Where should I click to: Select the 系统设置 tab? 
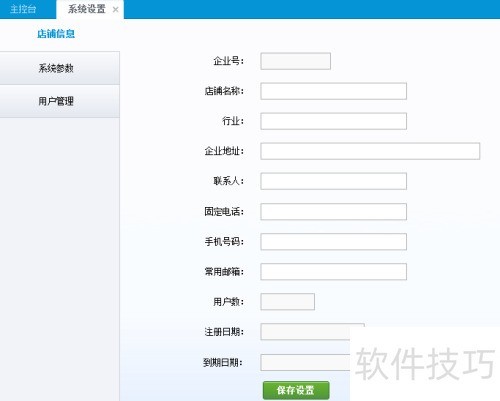[87, 9]
